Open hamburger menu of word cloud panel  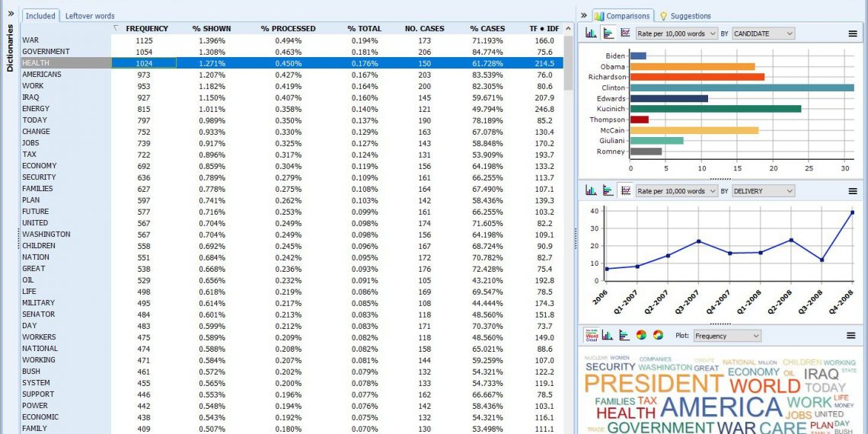[853, 336]
